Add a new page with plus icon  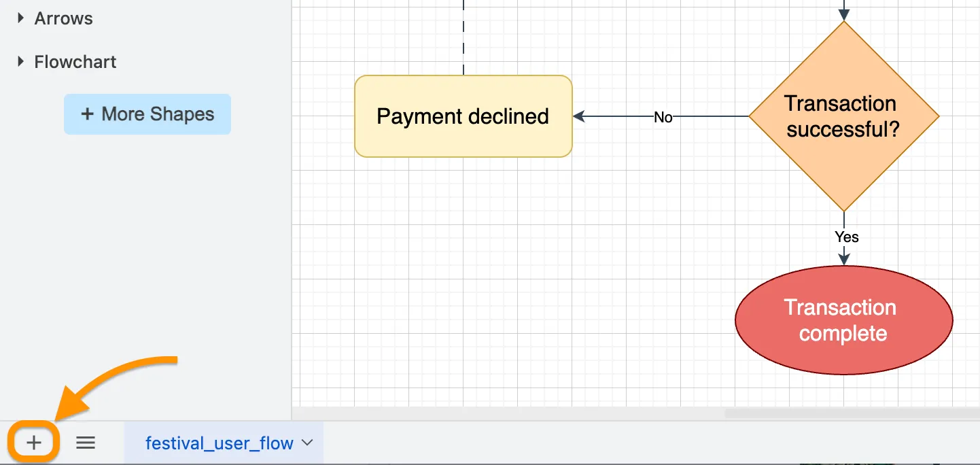point(34,443)
